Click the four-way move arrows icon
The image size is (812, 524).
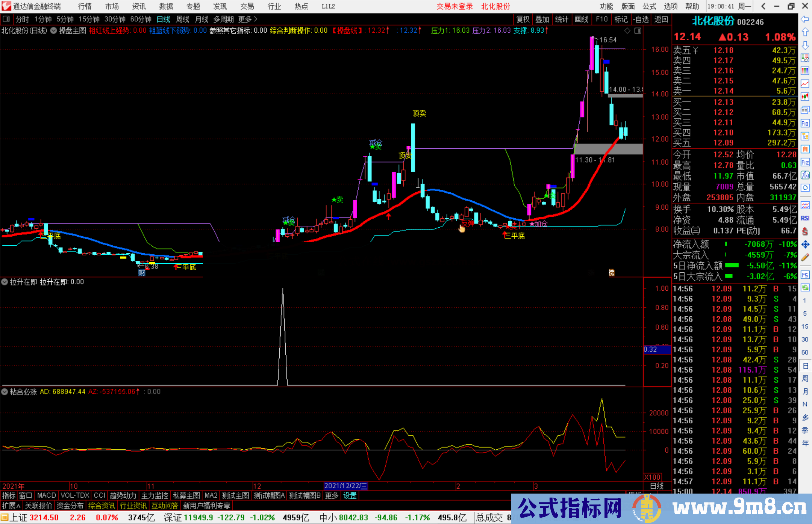tap(805, 245)
